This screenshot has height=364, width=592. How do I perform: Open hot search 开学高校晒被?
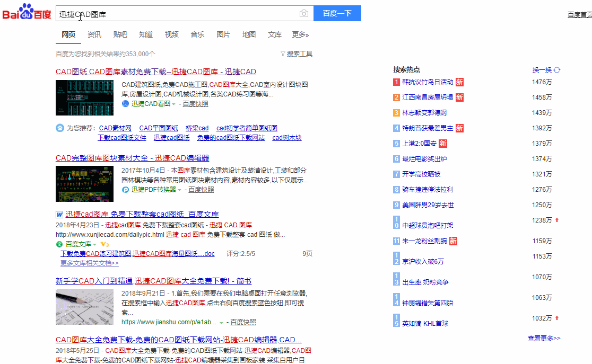pos(421,174)
